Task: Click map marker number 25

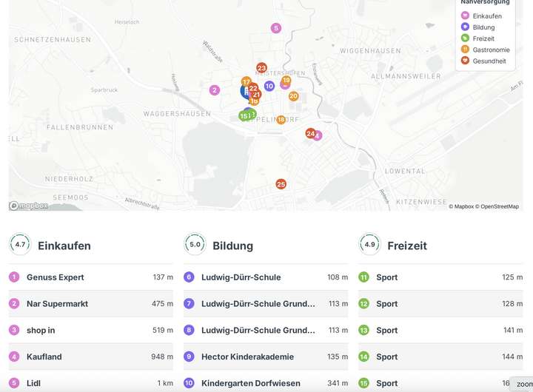Action: 281,184
